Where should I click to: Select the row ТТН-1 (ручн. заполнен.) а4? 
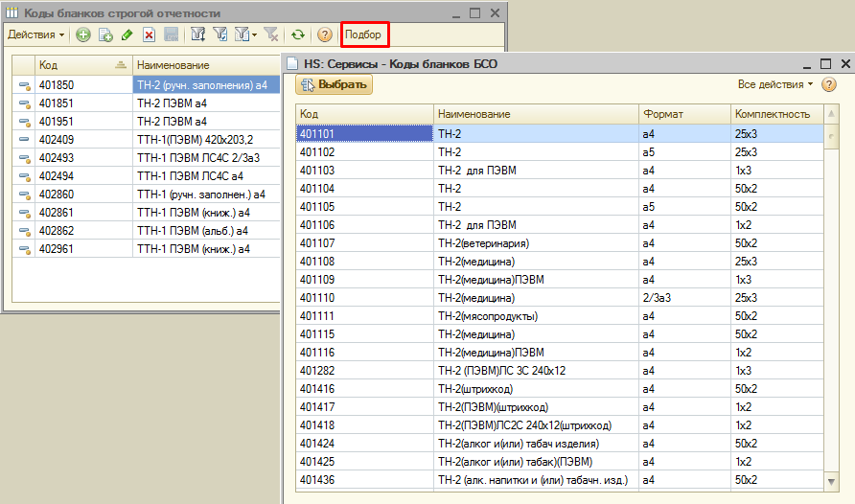click(x=146, y=194)
